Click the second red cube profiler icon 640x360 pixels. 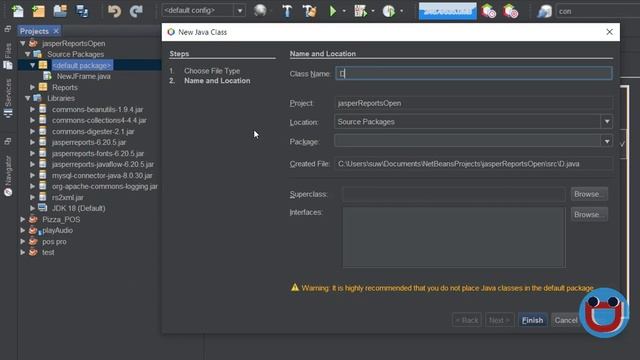tap(510, 11)
